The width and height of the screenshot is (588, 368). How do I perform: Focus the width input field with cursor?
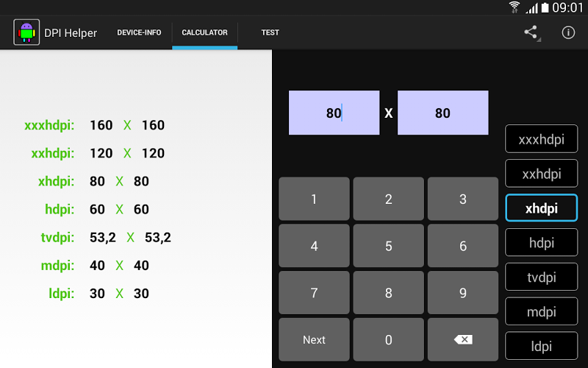[x=334, y=113]
